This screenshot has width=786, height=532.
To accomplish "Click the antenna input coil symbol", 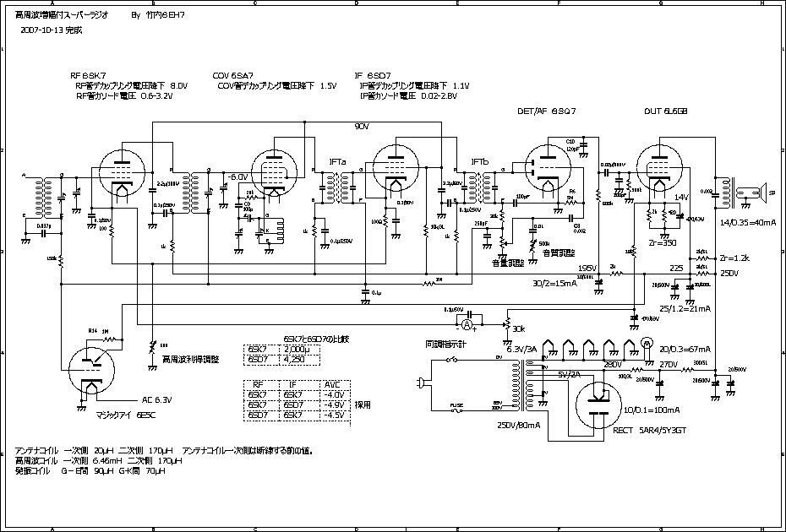I will click(x=42, y=197).
